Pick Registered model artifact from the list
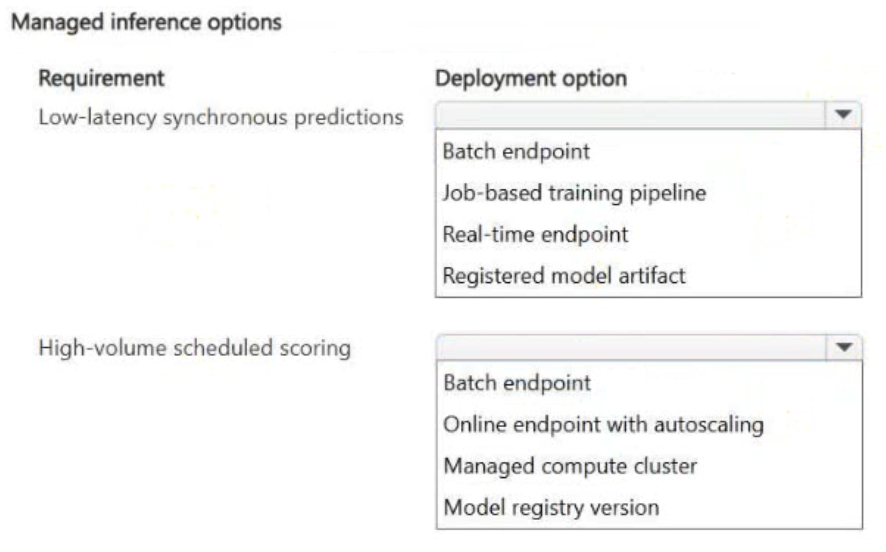The image size is (886, 552). click(564, 276)
